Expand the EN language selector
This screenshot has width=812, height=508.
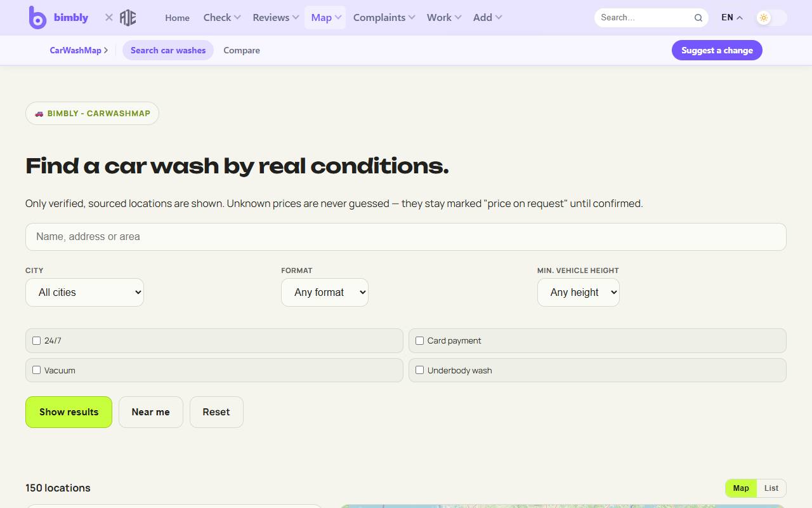pyautogui.click(x=732, y=18)
